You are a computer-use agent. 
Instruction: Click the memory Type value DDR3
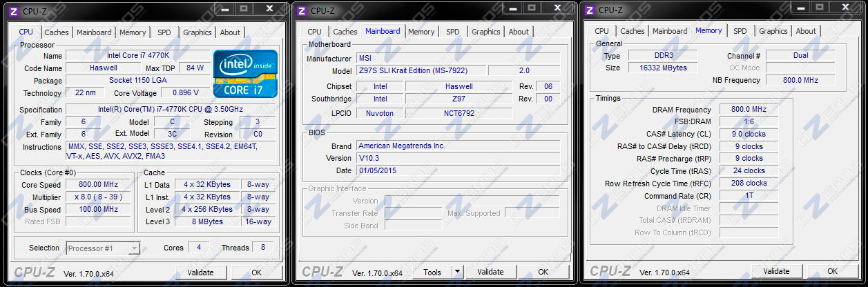pos(663,56)
